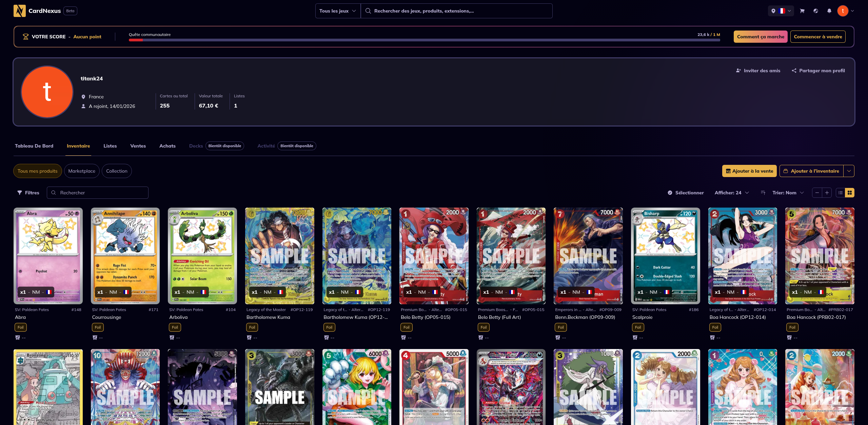Click Ajouter à la vente button
Image resolution: width=868 pixels, height=425 pixels.
[749, 171]
